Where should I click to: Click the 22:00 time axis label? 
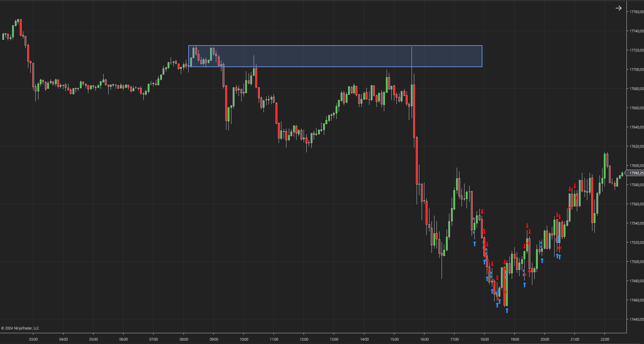point(605,339)
